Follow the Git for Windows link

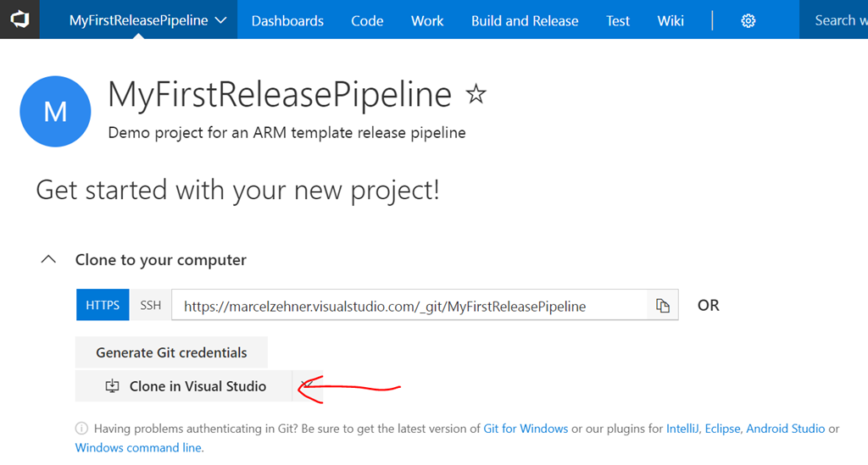526,429
